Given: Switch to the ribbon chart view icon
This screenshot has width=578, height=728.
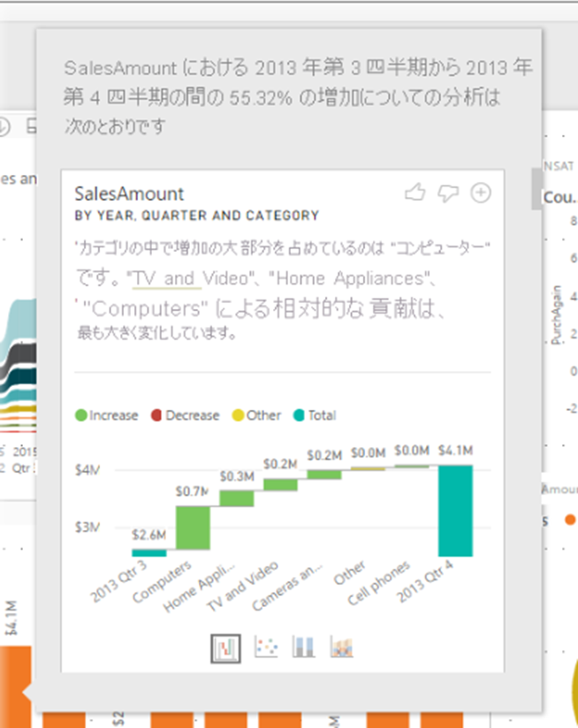Looking at the screenshot, I should [x=342, y=647].
